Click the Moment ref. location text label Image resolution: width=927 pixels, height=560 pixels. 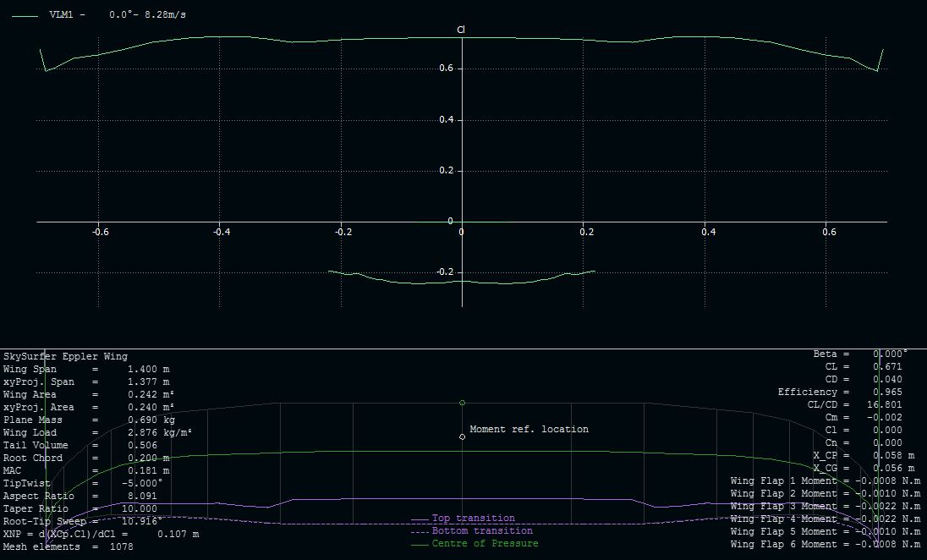[529, 429]
